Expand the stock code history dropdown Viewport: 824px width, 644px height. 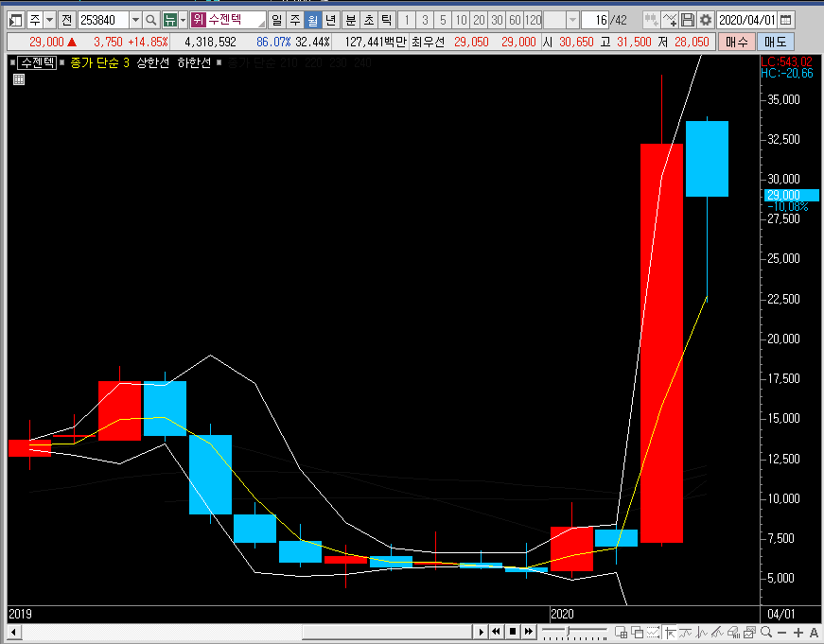[135, 21]
